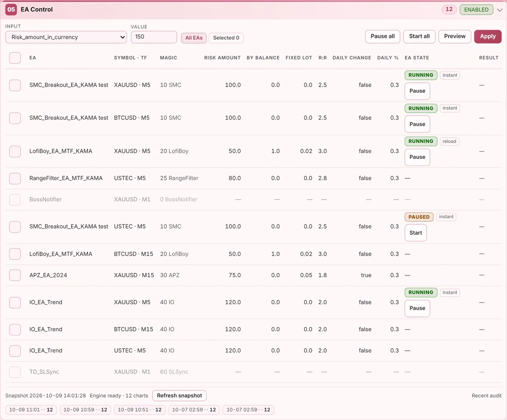
Task: Click the instant tag on paused USTEC row
Action: (446, 217)
